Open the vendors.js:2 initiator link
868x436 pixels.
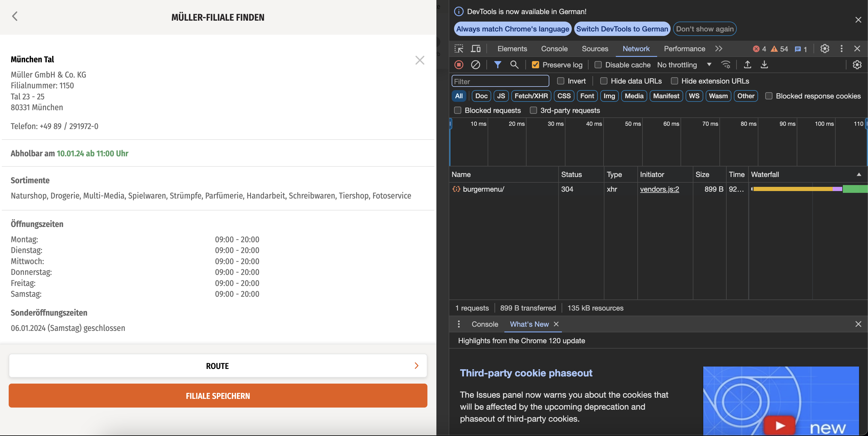click(x=659, y=189)
